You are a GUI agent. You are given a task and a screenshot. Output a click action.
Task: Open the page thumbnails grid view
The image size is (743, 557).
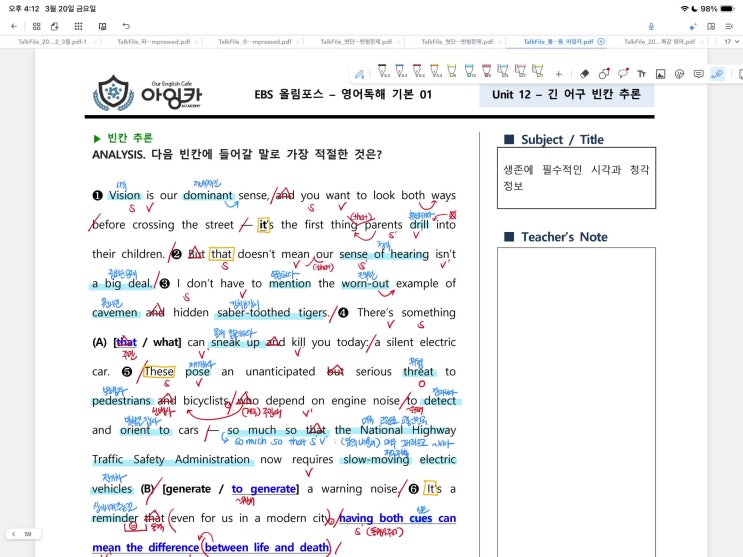(36, 26)
